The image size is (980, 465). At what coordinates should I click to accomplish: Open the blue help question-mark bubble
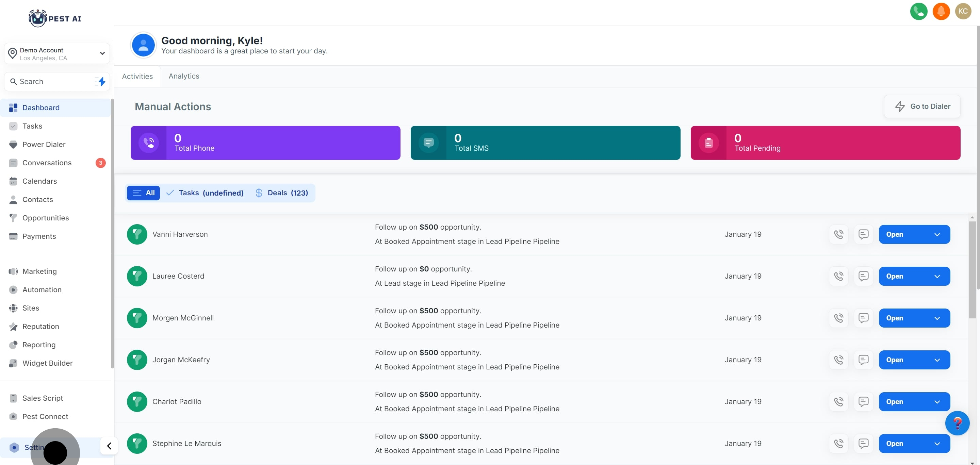click(957, 423)
